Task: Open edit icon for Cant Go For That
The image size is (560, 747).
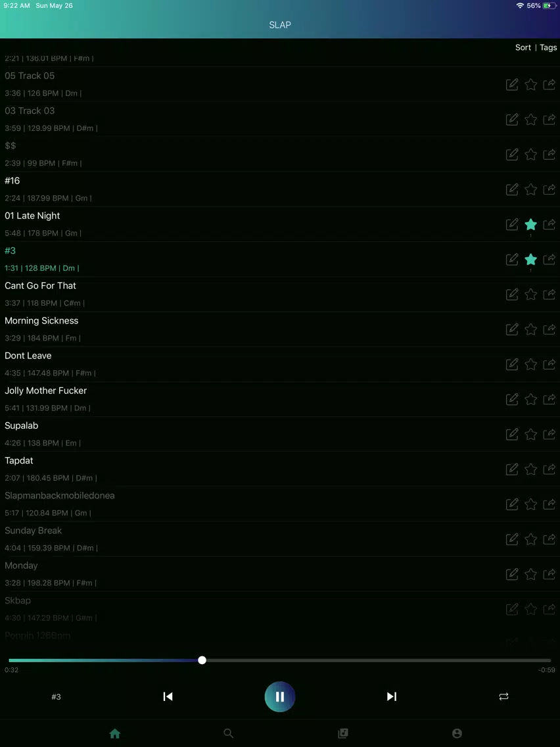Action: (x=512, y=295)
